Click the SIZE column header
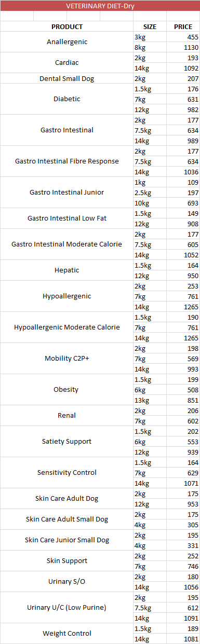The height and width of the screenshot is (644, 200). [x=150, y=26]
